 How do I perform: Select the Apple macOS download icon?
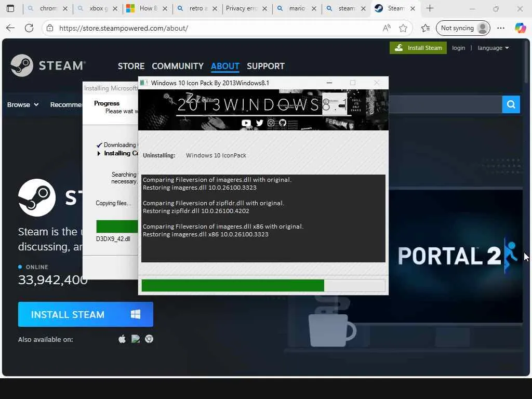pyautogui.click(x=122, y=339)
